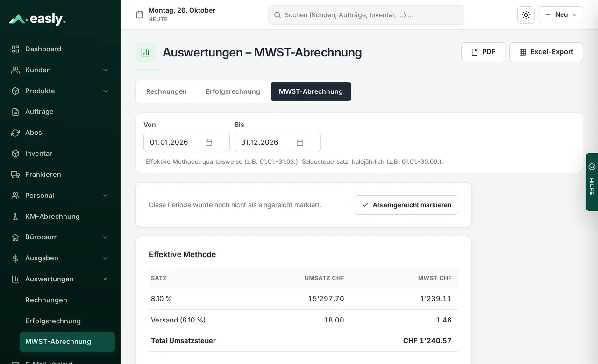Click the Auswertungen chart icon in sidebar
598x364 pixels.
tap(15, 279)
